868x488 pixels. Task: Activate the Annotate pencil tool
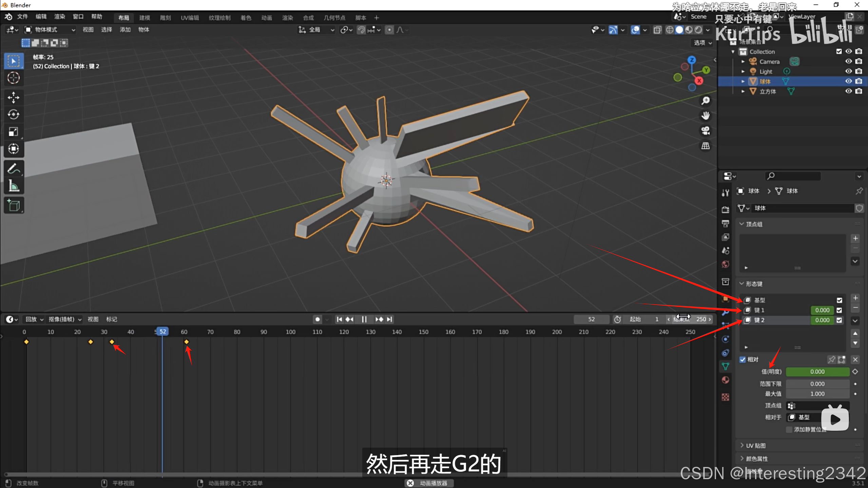pyautogui.click(x=14, y=168)
